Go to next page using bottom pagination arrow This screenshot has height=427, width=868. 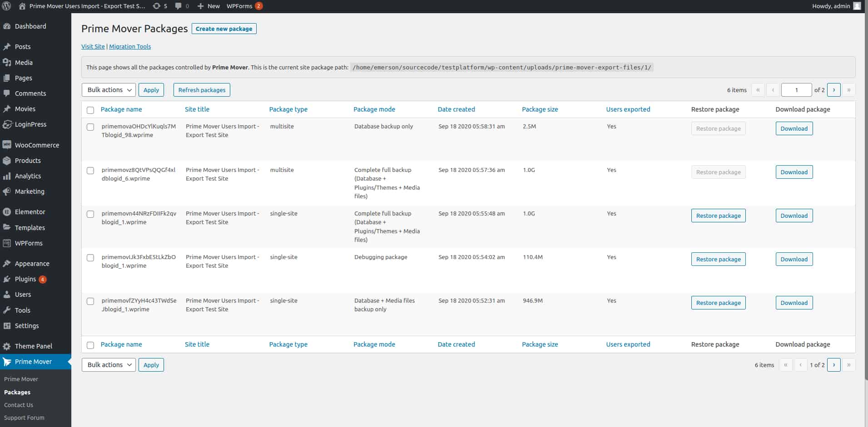click(x=834, y=365)
